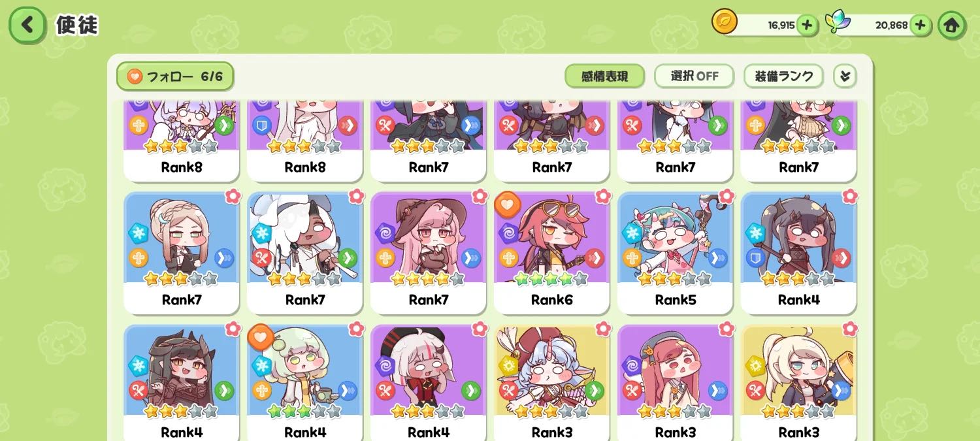Toggle the 感情表現 display option
The image size is (980, 441).
pos(604,76)
